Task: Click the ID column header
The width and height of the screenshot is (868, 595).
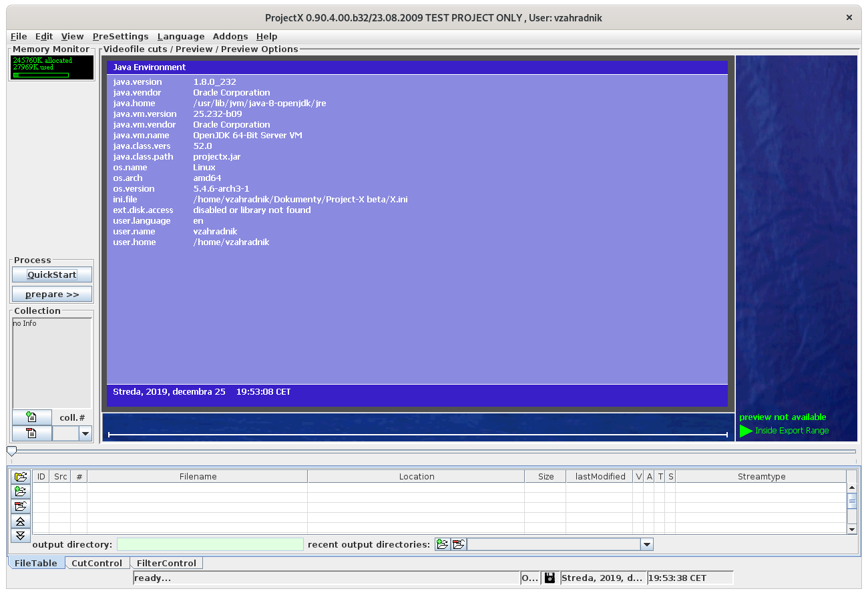Action: 41,476
